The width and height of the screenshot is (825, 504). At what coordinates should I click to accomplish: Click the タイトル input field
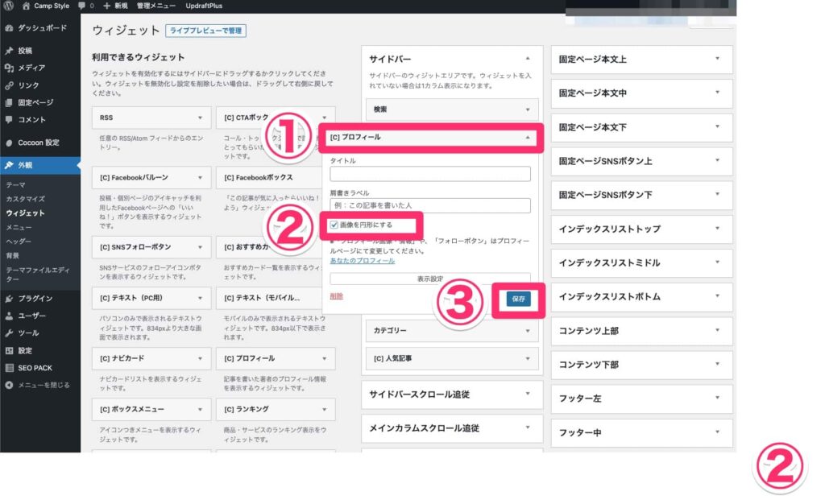[x=430, y=174]
